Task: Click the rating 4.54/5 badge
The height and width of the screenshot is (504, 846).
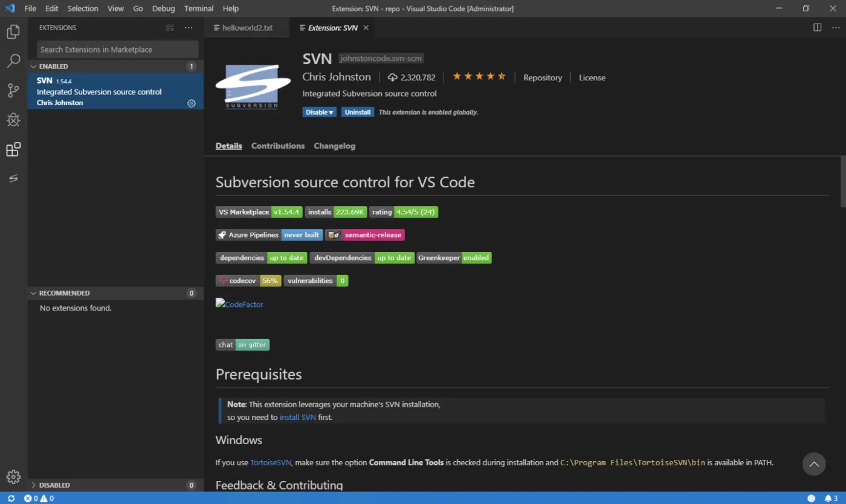Action: [404, 212]
